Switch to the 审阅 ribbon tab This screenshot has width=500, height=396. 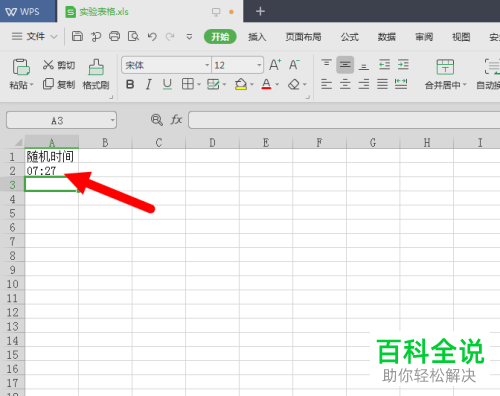click(x=424, y=37)
